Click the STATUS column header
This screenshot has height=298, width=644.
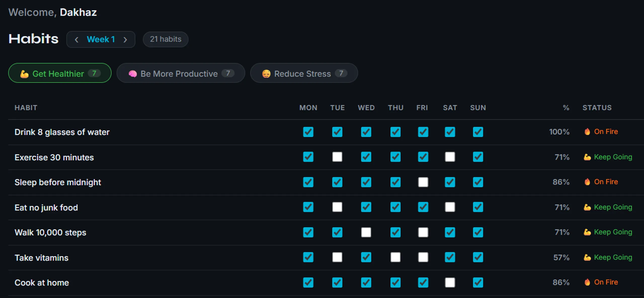coord(597,108)
